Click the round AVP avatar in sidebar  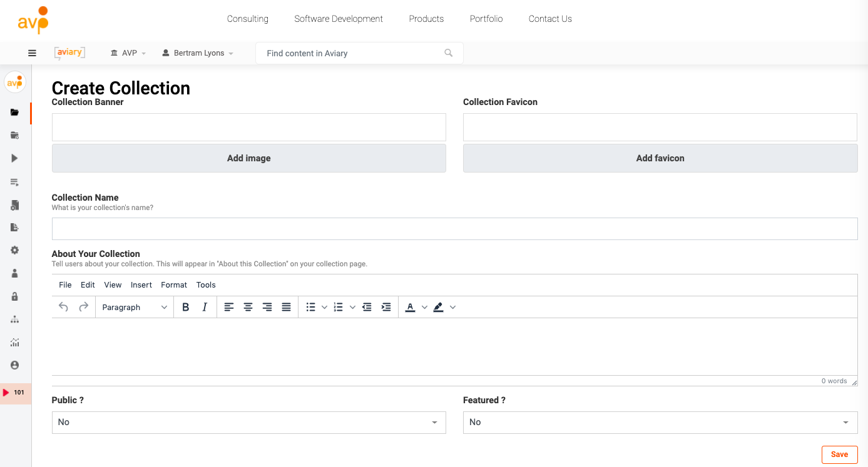tap(15, 82)
